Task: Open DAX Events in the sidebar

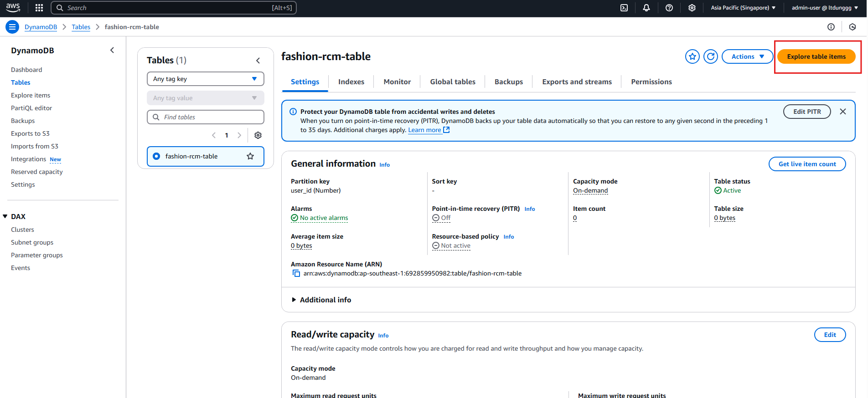Action: [x=21, y=268]
